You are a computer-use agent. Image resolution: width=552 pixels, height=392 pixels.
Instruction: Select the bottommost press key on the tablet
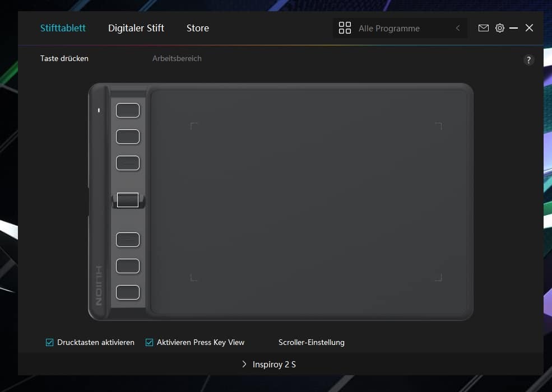pyautogui.click(x=127, y=292)
